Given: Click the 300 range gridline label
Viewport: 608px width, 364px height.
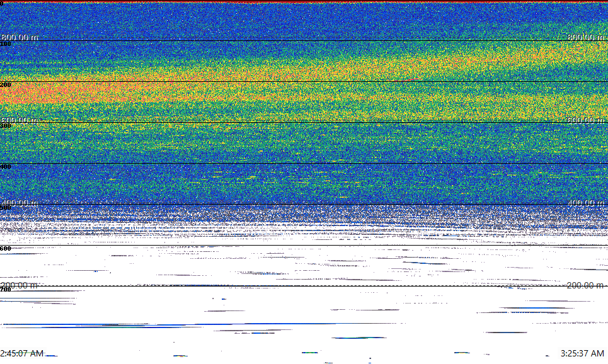Looking at the screenshot, I should pos(6,125).
